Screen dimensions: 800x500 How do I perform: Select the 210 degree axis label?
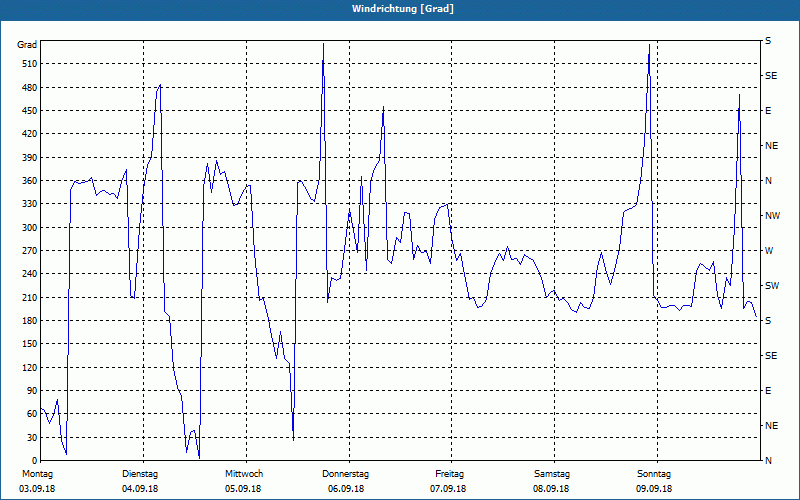30,297
